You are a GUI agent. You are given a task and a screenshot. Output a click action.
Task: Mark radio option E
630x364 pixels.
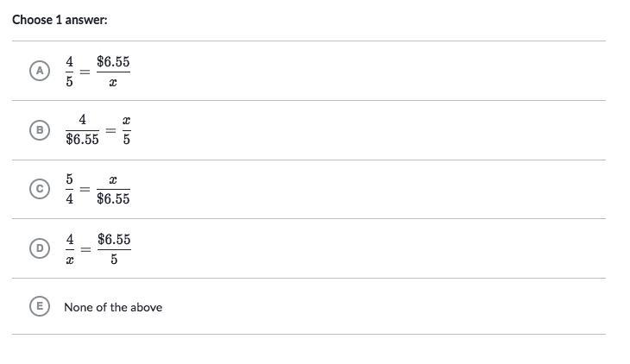[40, 306]
